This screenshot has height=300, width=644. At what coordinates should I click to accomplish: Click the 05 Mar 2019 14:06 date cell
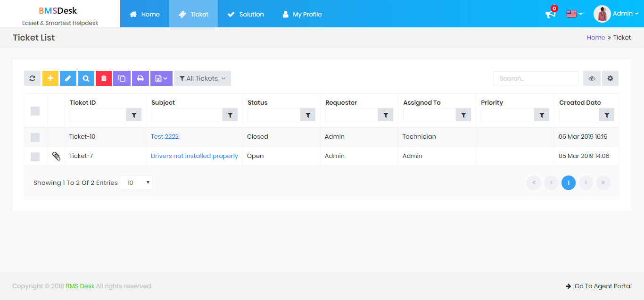[x=586, y=156]
